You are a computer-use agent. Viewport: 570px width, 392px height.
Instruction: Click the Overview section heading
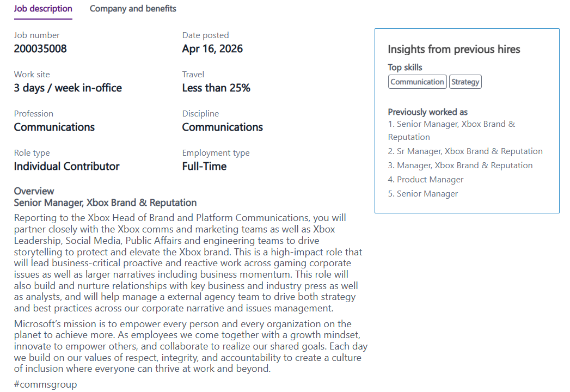click(34, 191)
